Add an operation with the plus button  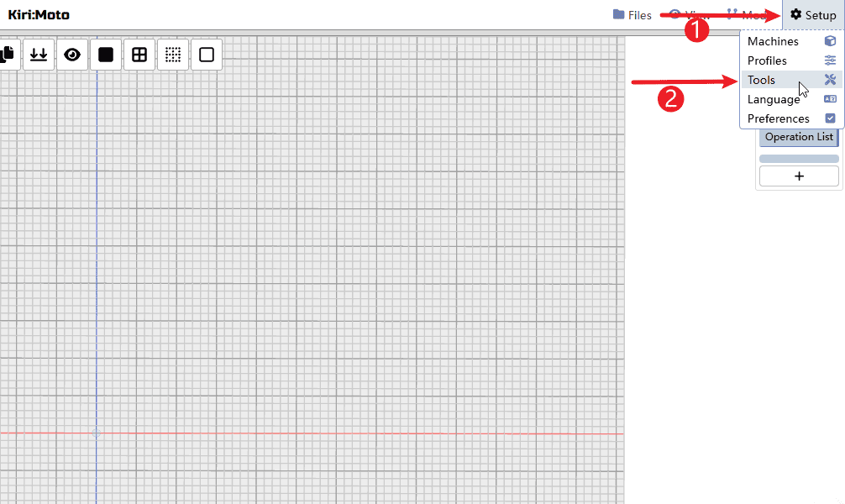pyautogui.click(x=799, y=176)
